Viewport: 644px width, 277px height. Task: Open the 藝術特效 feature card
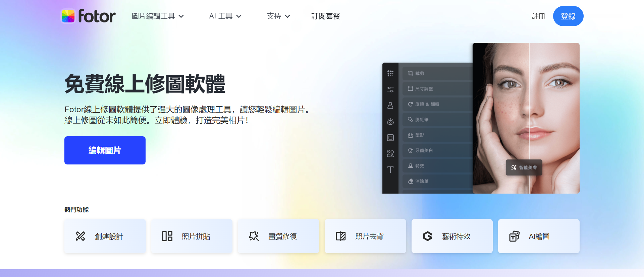(452, 236)
